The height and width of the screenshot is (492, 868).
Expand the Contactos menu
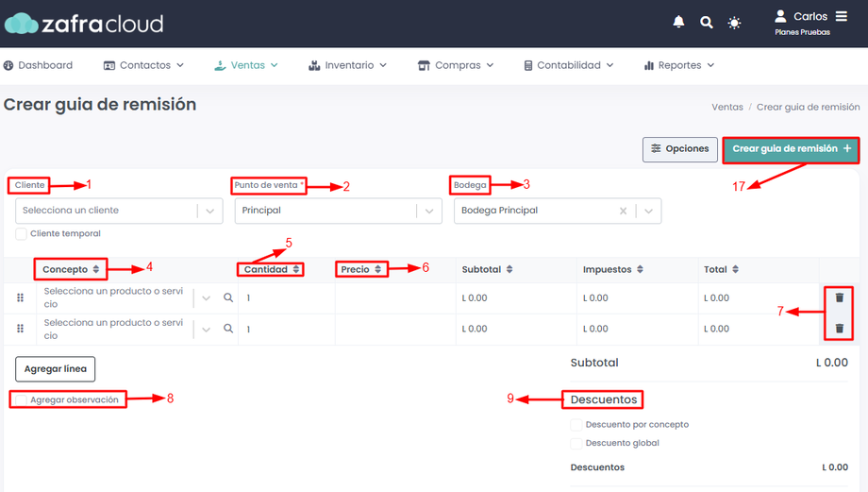click(x=143, y=65)
